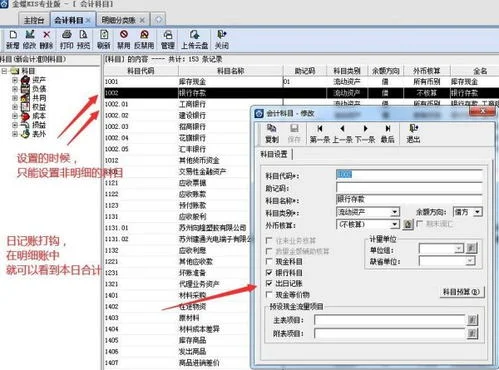The image size is (499, 370).
Task: Click the 保存 (save) icon in dialog
Action: pos(294,133)
